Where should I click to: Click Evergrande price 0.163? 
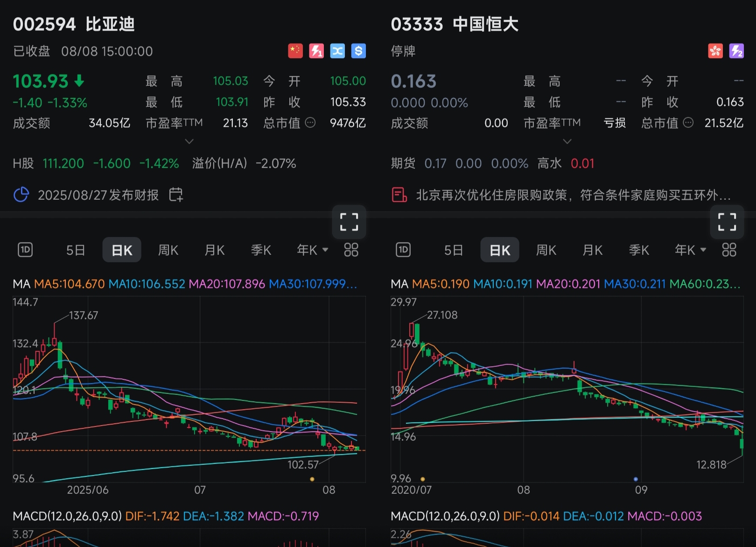(413, 81)
